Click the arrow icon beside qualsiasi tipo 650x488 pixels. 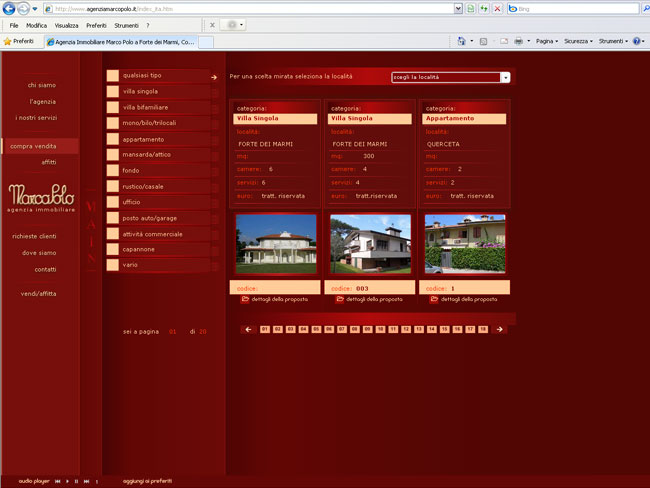point(214,77)
